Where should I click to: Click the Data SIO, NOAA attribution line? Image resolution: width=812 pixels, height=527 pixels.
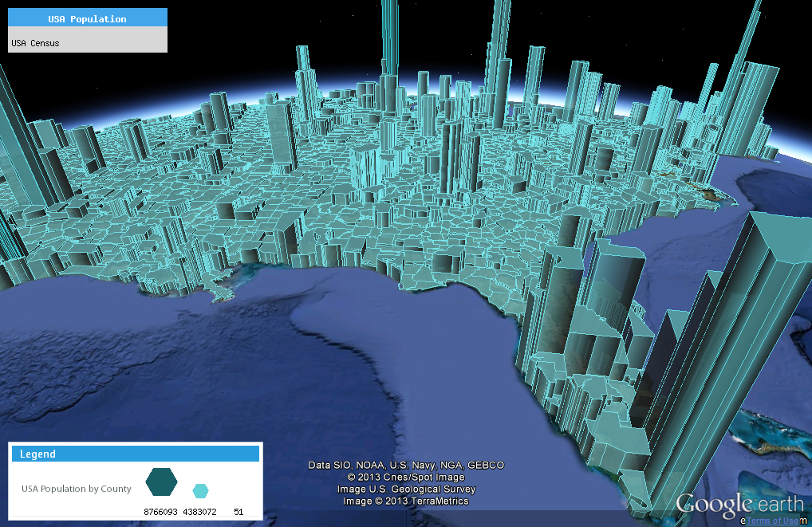[x=406, y=465]
